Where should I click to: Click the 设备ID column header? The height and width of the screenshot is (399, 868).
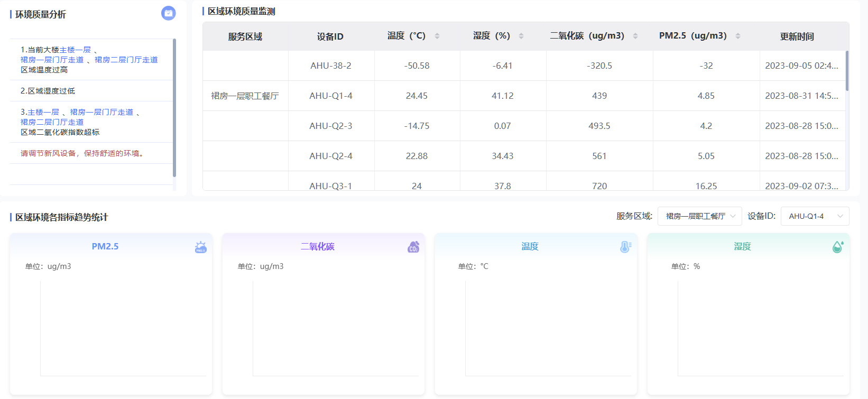click(330, 36)
